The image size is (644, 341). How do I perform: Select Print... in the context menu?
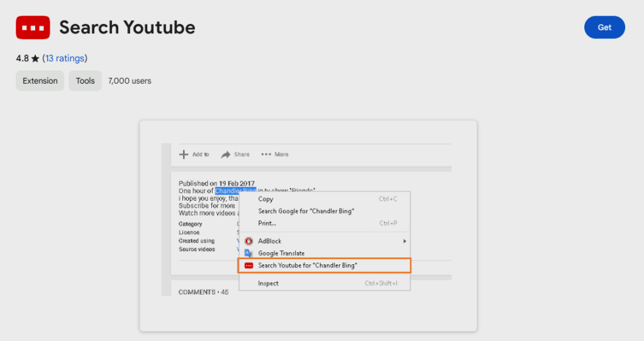click(x=267, y=223)
